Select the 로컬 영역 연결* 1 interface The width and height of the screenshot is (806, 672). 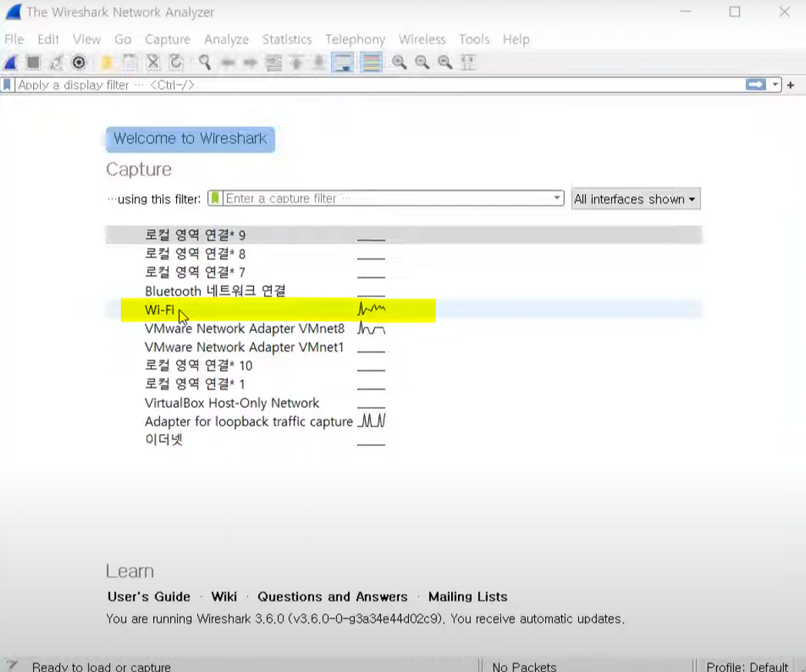[x=403, y=384]
